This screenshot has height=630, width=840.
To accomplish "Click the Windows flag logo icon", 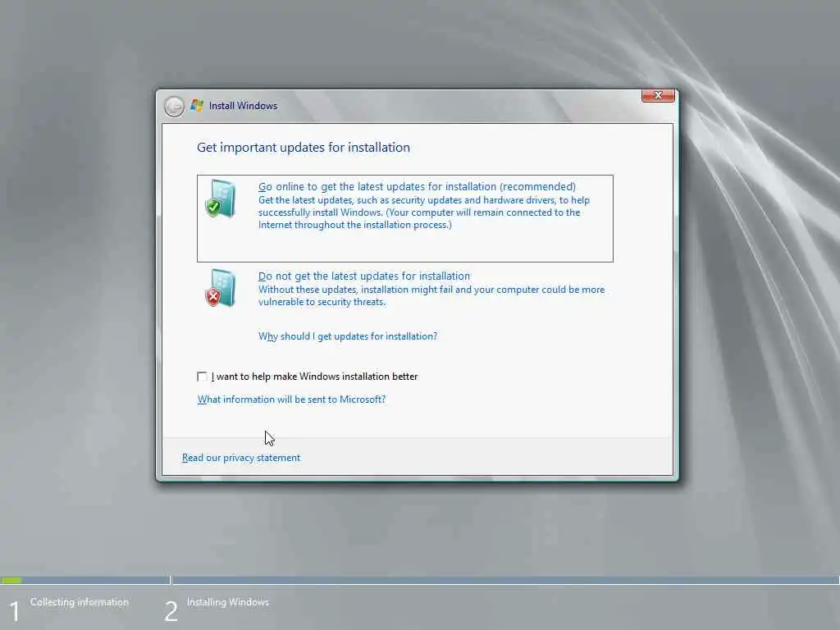I will tap(197, 106).
